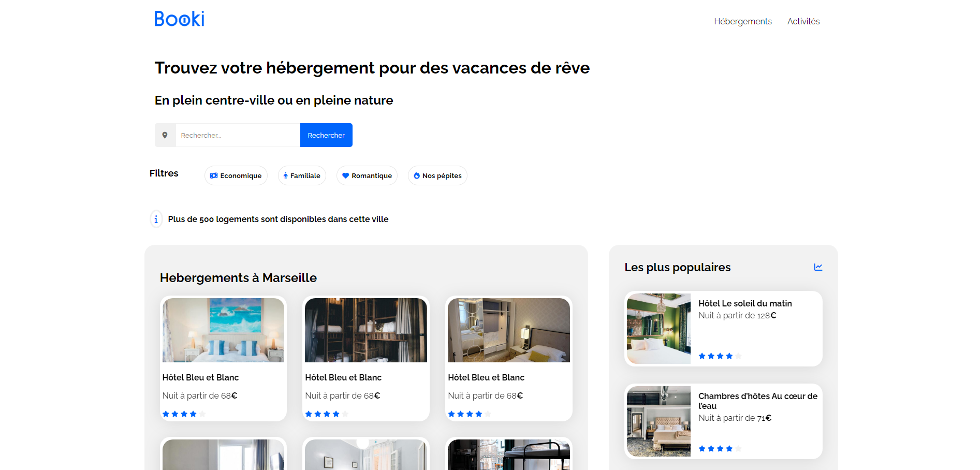980x470 pixels.
Task: Click the chart icon in Les plus populaires
Action: tap(818, 267)
